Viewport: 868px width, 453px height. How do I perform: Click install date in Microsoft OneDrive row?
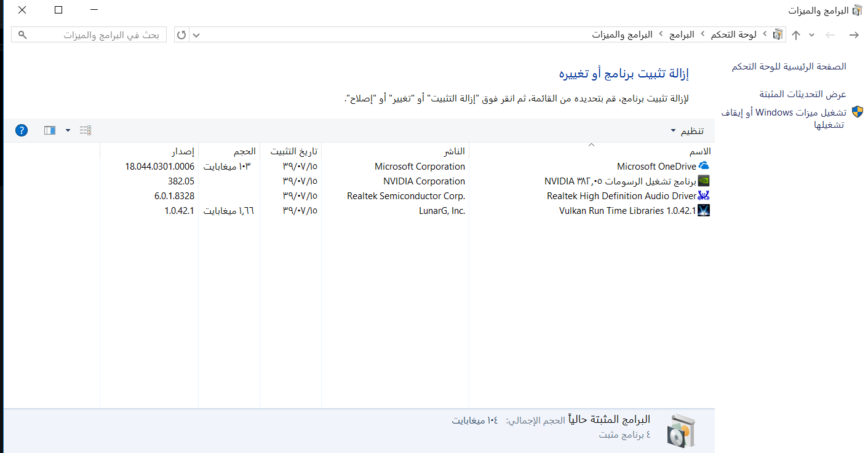tap(300, 166)
